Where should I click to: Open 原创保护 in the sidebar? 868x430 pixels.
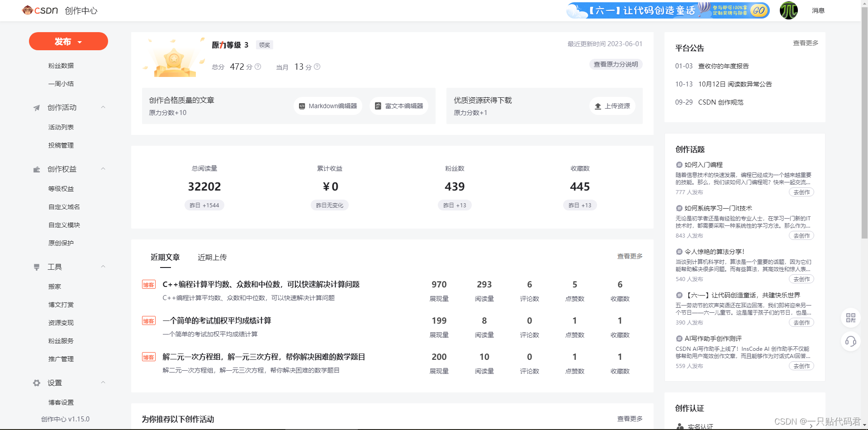[x=61, y=243]
